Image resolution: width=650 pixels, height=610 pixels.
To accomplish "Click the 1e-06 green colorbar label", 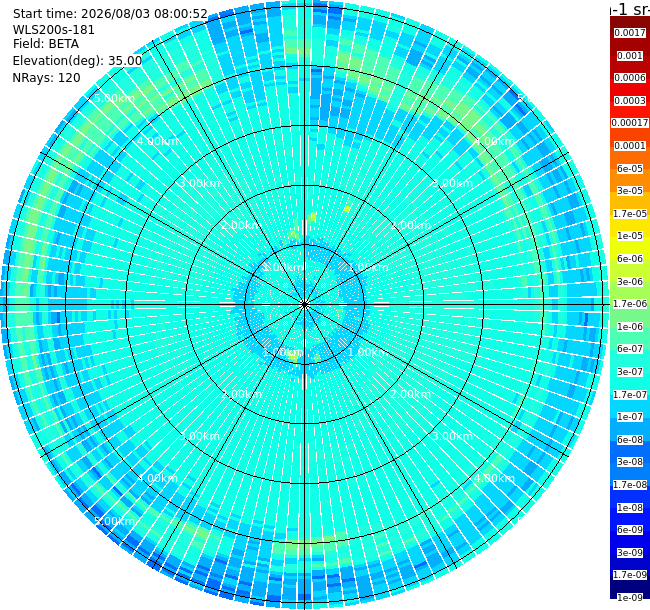I will (x=630, y=327).
